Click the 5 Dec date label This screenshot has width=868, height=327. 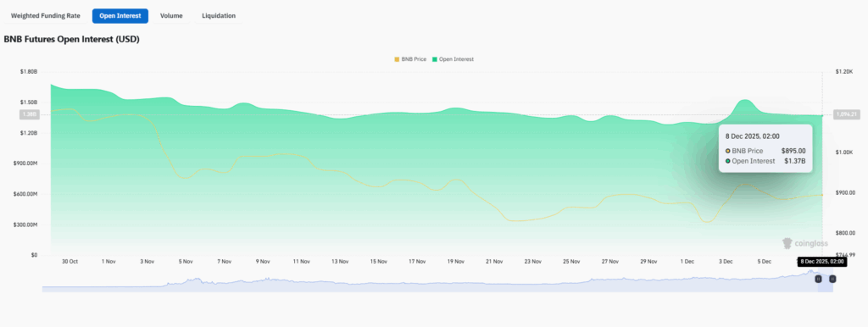click(764, 261)
